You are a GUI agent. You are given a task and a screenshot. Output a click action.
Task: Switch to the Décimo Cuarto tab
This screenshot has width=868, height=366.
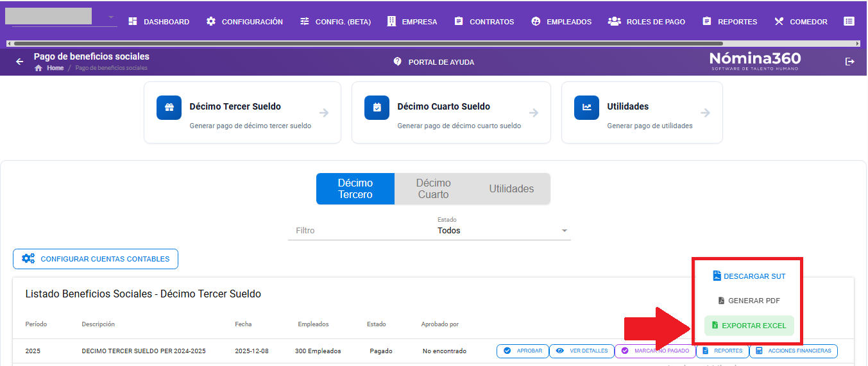[x=434, y=189]
